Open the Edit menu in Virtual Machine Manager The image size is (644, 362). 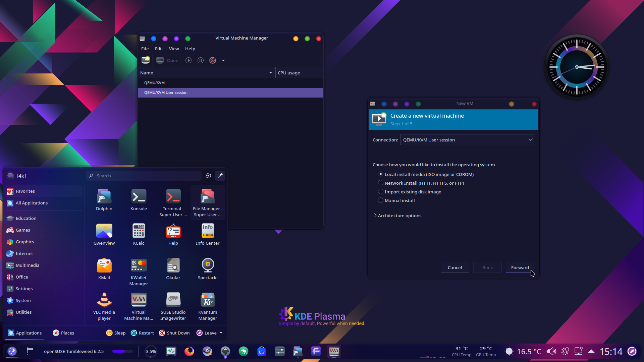(x=159, y=49)
